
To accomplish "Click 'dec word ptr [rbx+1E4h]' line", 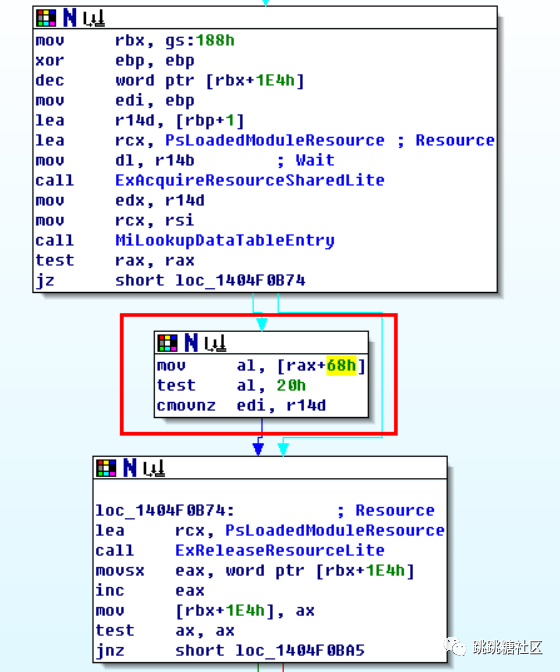I will click(x=170, y=80).
